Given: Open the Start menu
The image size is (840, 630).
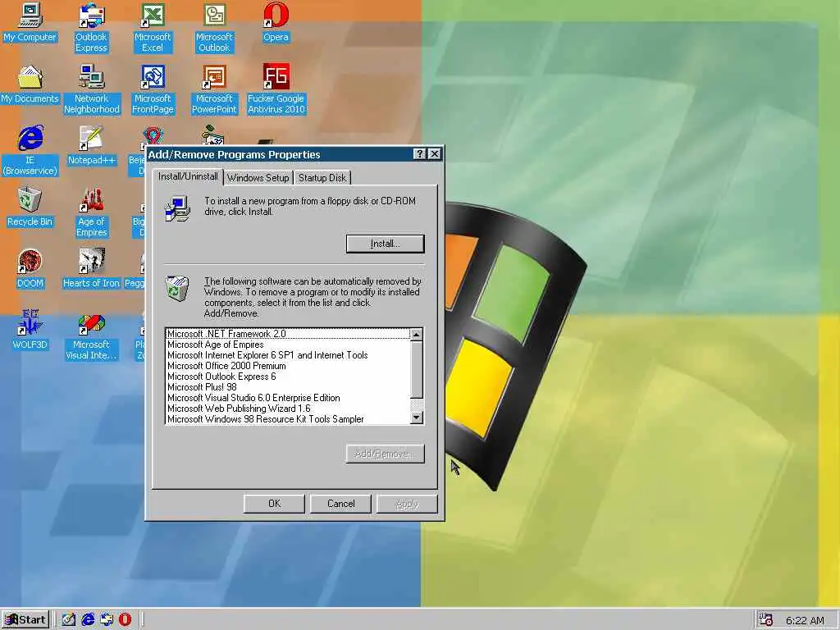Looking at the screenshot, I should 25,620.
